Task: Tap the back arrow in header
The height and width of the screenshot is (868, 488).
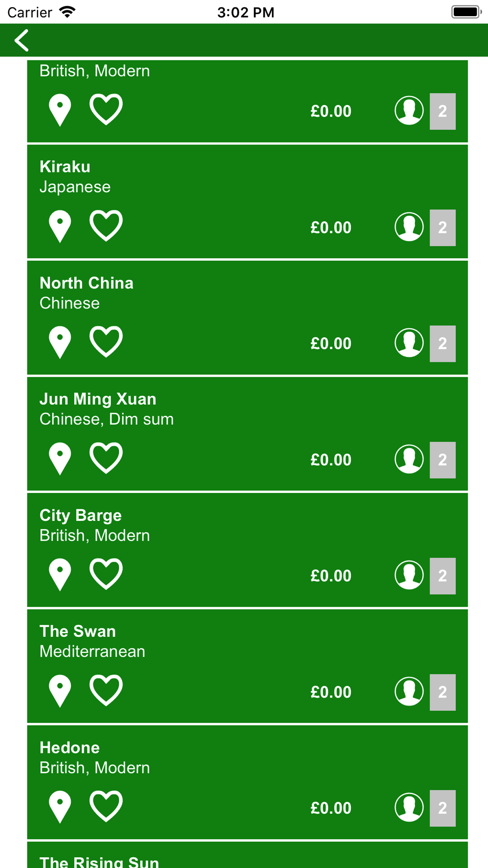Action: point(22,40)
